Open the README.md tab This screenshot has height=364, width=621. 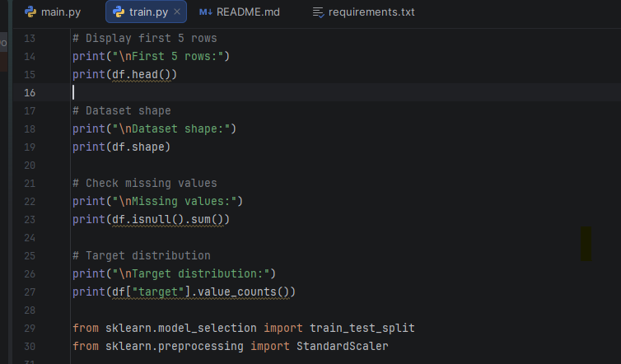point(239,12)
